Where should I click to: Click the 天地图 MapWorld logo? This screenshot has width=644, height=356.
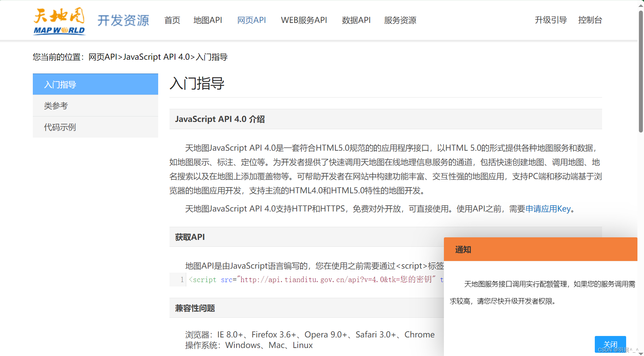pyautogui.click(x=59, y=21)
